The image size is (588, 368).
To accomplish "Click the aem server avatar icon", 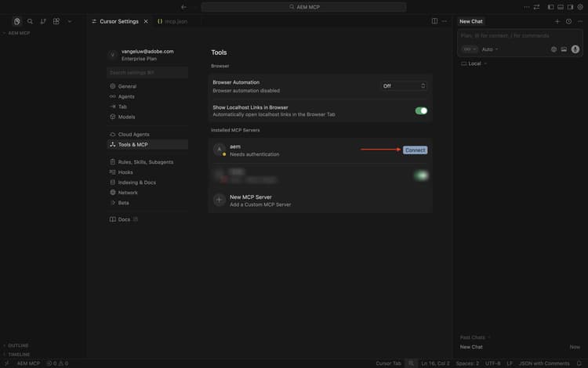I will point(220,150).
